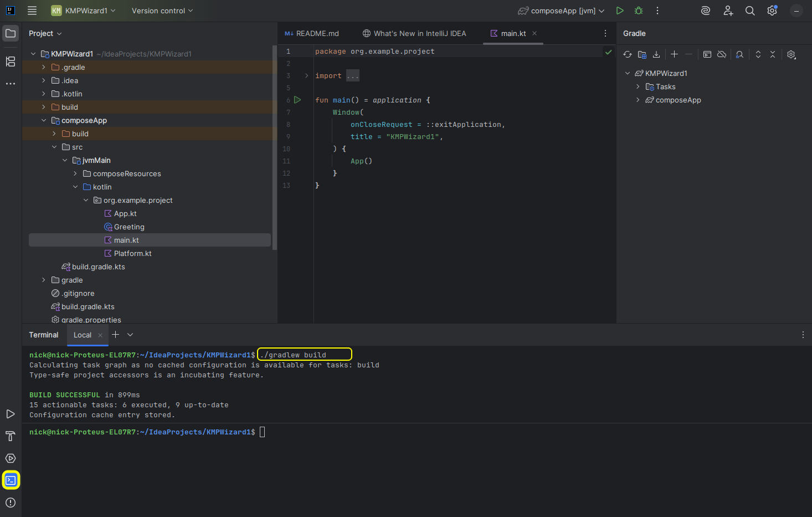Collapse the composeApp module folder
Image resolution: width=812 pixels, height=517 pixels.
(x=44, y=120)
